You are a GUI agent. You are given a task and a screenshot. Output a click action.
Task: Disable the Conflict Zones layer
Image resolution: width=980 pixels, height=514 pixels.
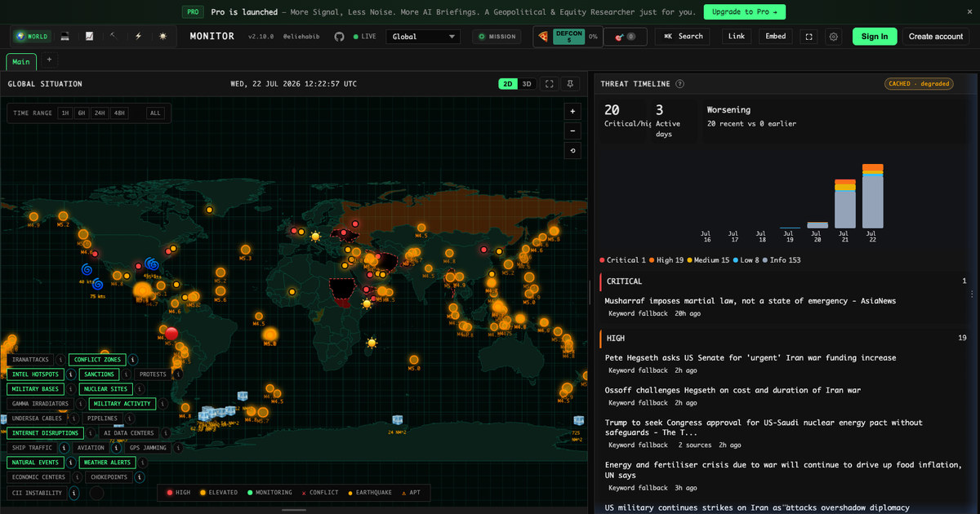[x=97, y=360]
